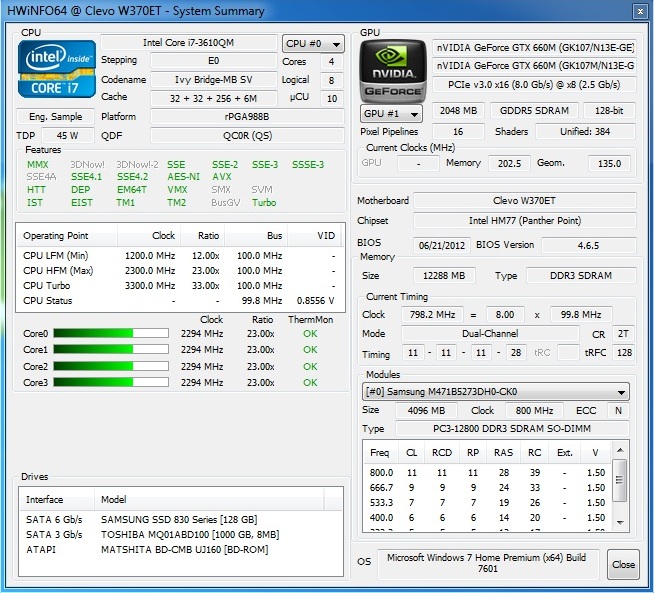This screenshot has height=593, width=654.
Task: Click the Windows 7 Home Premium OS field
Action: (x=488, y=564)
